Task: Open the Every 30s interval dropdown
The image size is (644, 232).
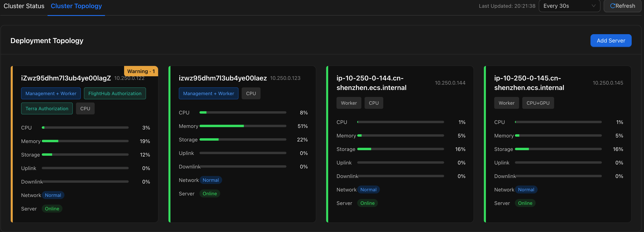Action: click(x=569, y=6)
